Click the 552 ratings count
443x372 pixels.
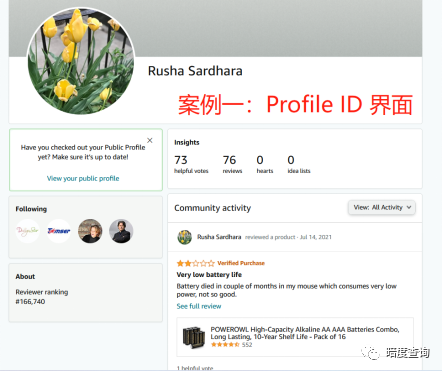pos(247,345)
